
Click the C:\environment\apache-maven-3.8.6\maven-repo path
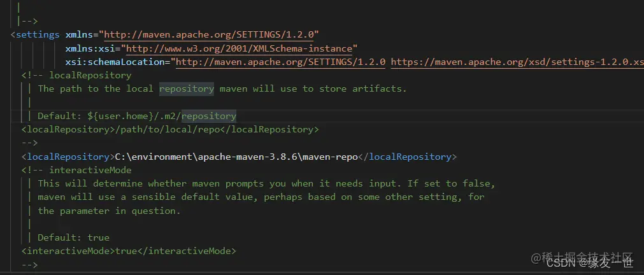[x=236, y=157]
